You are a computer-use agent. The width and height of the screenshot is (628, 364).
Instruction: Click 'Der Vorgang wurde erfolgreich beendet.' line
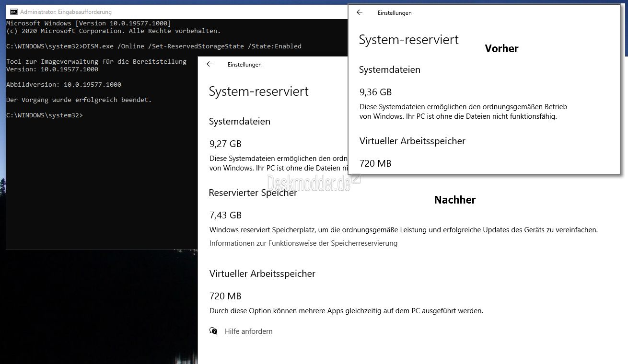[79, 100]
